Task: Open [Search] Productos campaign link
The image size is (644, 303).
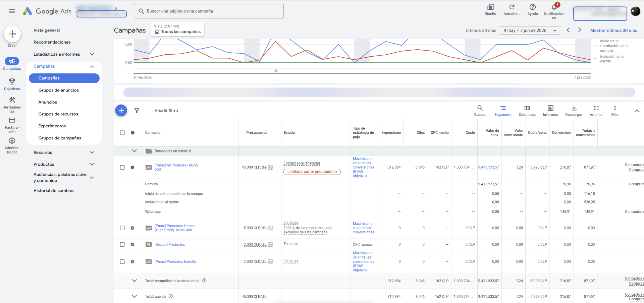Action: pos(170,244)
